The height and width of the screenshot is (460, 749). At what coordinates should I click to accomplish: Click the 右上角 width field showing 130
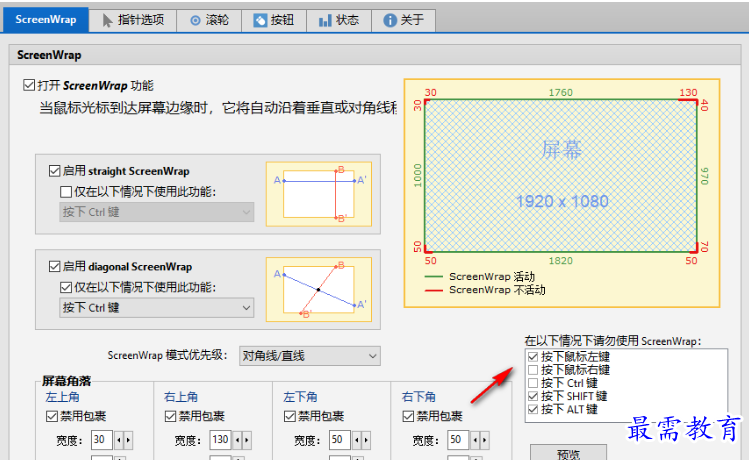pyautogui.click(x=220, y=440)
